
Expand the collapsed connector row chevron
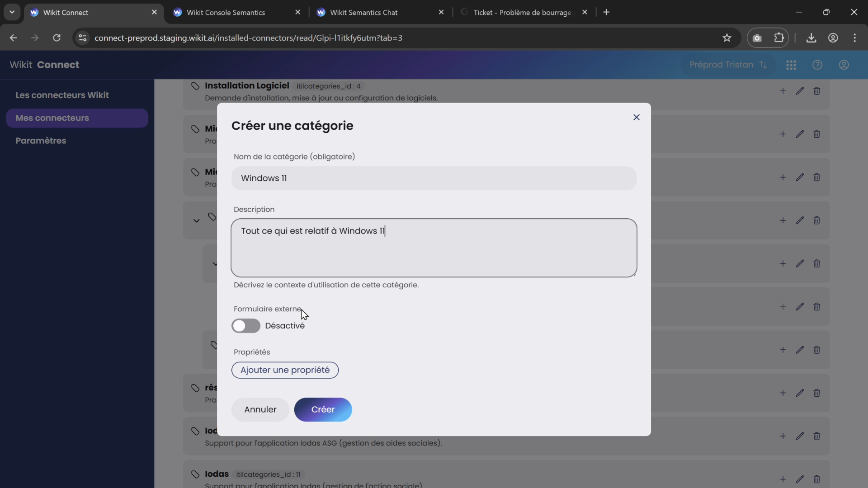point(196,221)
